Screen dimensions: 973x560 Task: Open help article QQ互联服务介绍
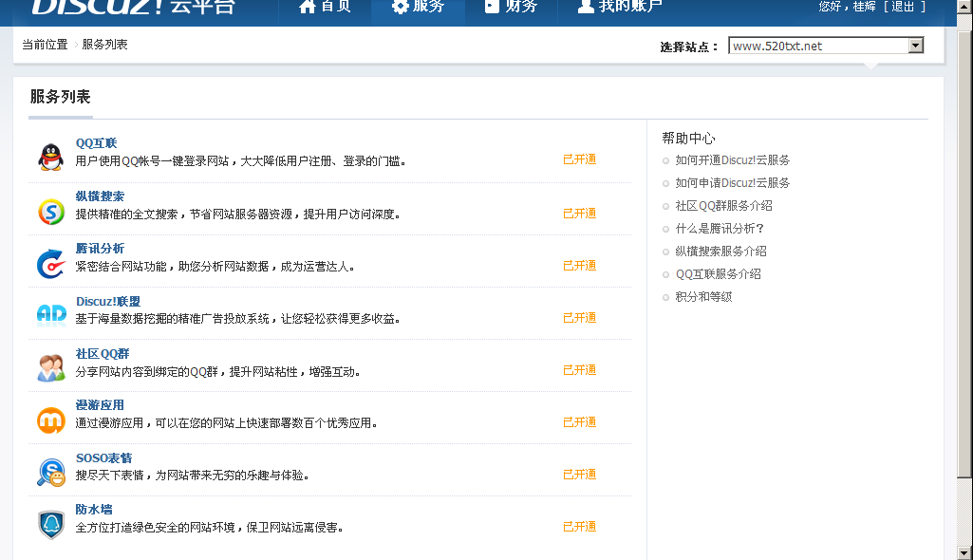click(718, 274)
